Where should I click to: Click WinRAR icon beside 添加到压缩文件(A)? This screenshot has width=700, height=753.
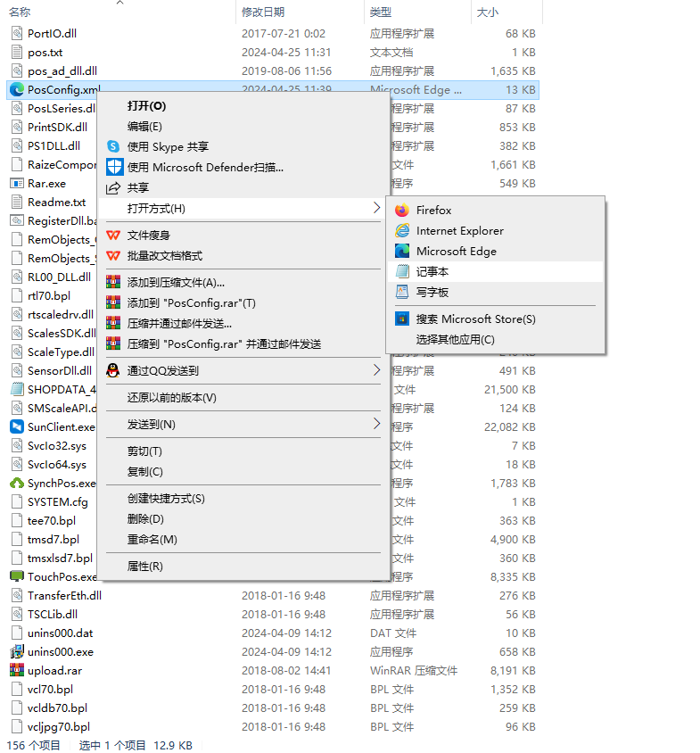tap(113, 282)
